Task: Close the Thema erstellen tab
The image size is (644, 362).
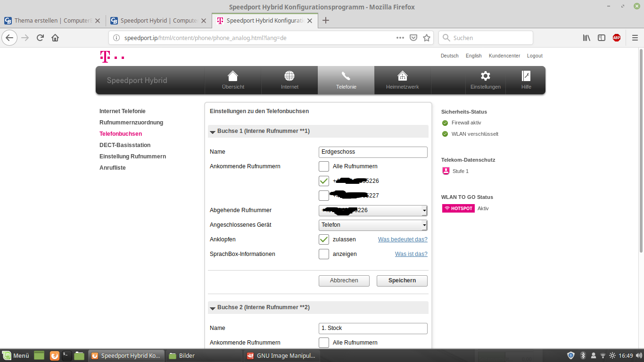Action: point(98,21)
